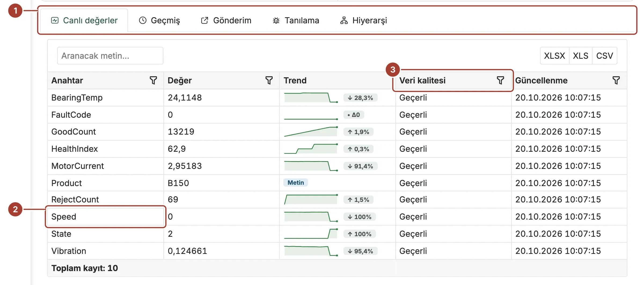This screenshot has width=644, height=285.
Task: Open the Canlı değerler tab
Action: 84,20
